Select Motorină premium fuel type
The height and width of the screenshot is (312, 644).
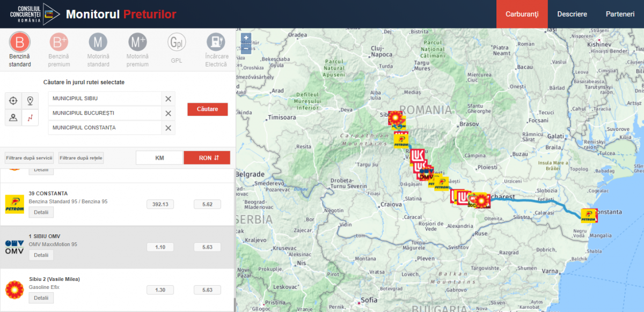click(x=137, y=50)
